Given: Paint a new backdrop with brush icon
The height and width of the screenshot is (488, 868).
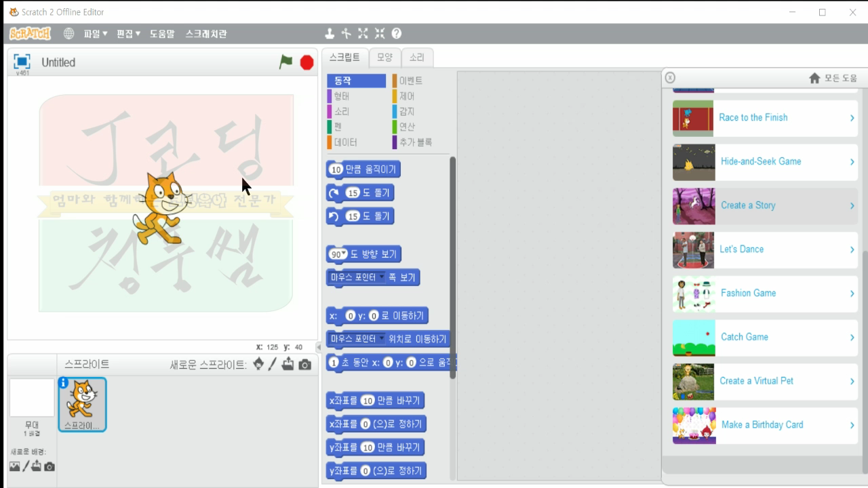Looking at the screenshot, I should pyautogui.click(x=25, y=466).
